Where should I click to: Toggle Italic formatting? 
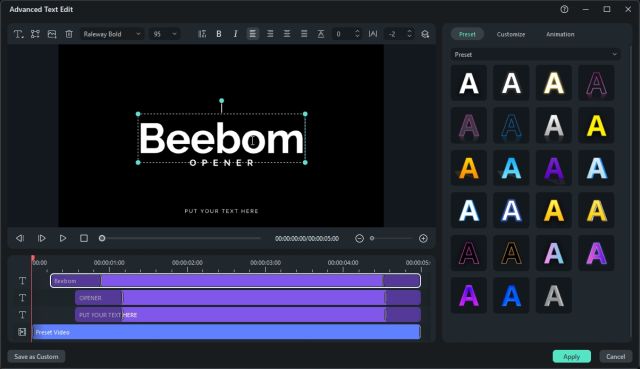tap(236, 34)
